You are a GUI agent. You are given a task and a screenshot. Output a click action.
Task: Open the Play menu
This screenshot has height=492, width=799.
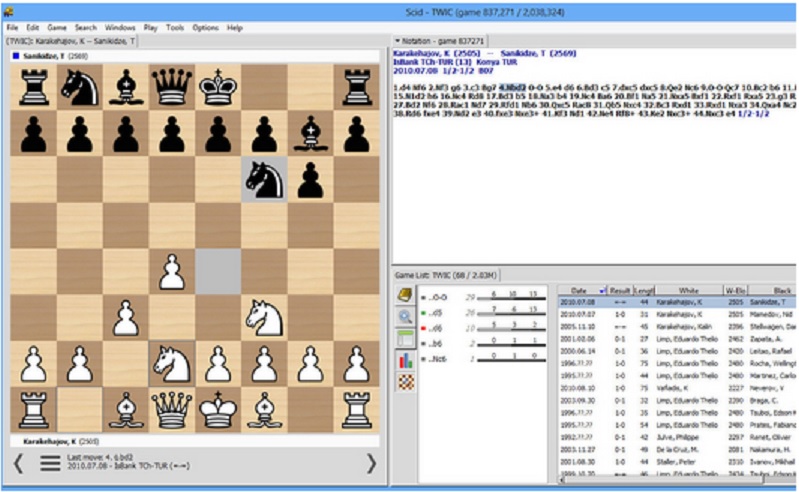pyautogui.click(x=150, y=28)
